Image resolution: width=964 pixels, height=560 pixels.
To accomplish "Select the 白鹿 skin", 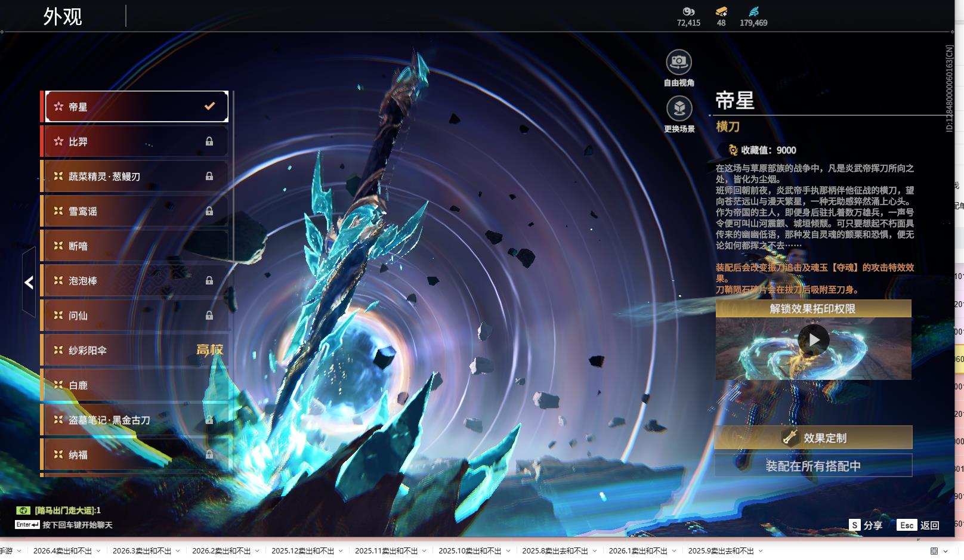I will [x=135, y=385].
